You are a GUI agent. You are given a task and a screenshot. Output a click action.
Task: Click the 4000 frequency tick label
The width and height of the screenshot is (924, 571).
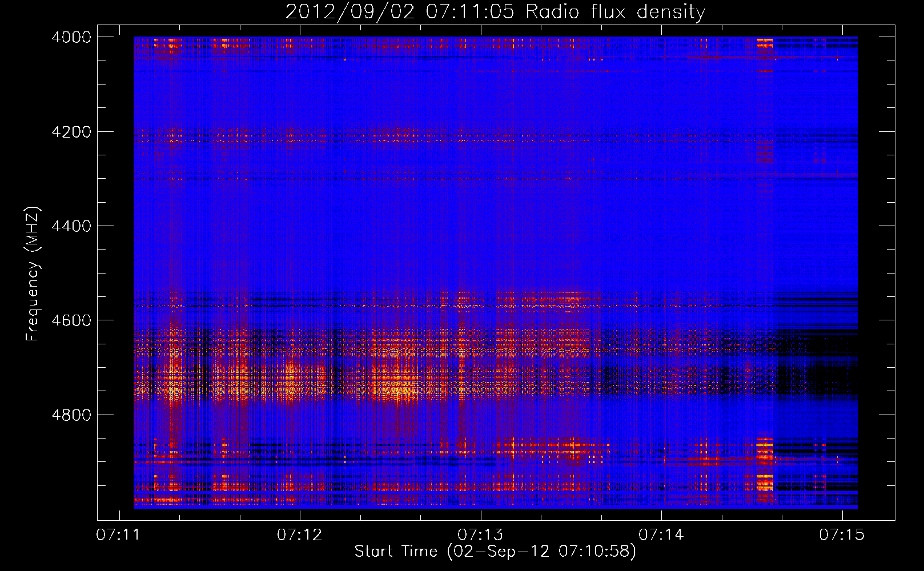point(71,37)
